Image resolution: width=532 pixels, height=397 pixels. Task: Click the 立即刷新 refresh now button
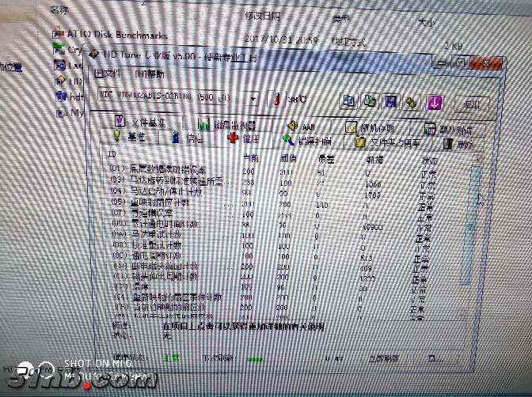(383, 358)
